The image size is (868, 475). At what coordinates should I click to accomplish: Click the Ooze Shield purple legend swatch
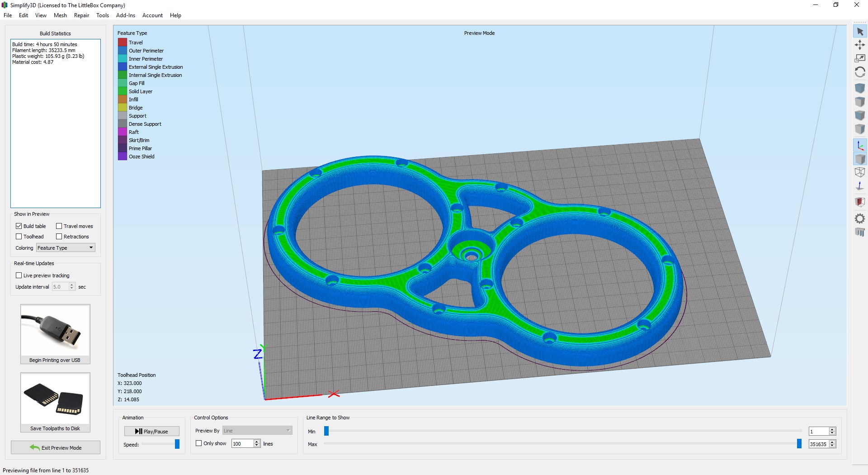(122, 156)
